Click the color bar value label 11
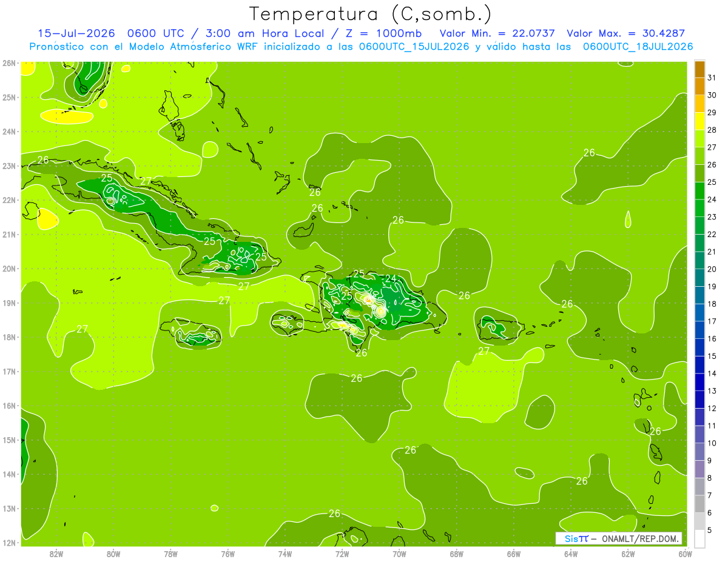 712,426
